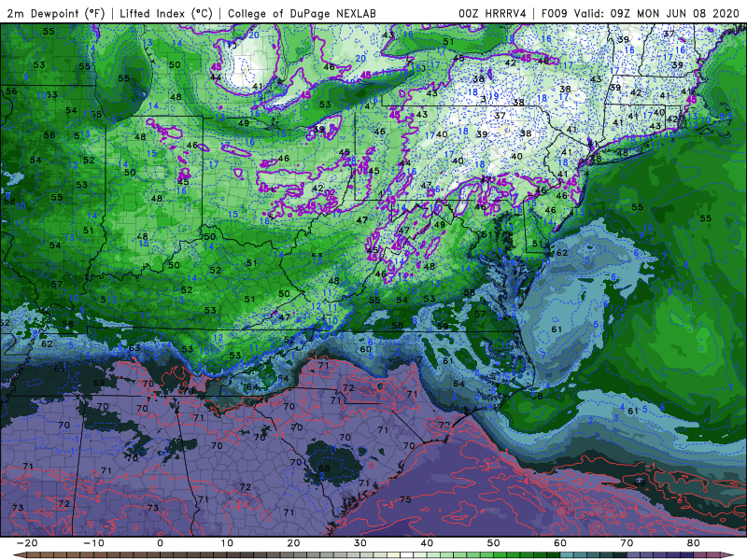Click the -10 label on the color scale

[x=93, y=543]
